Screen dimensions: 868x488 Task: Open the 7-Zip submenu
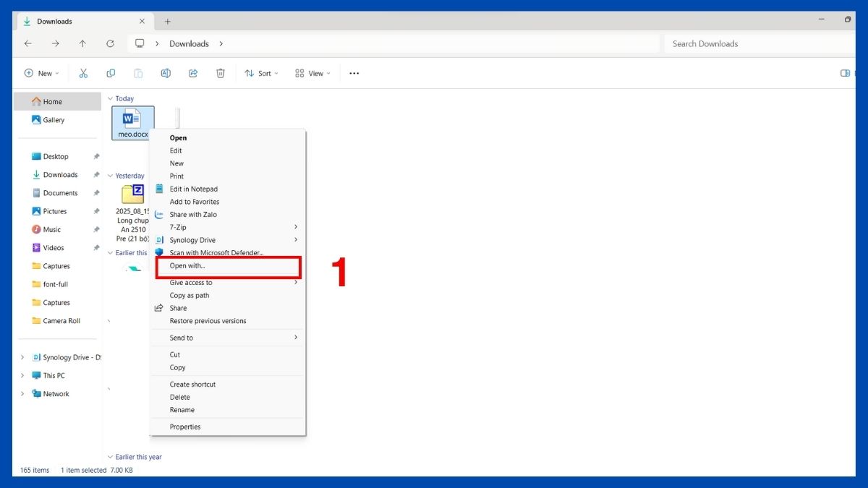click(228, 227)
